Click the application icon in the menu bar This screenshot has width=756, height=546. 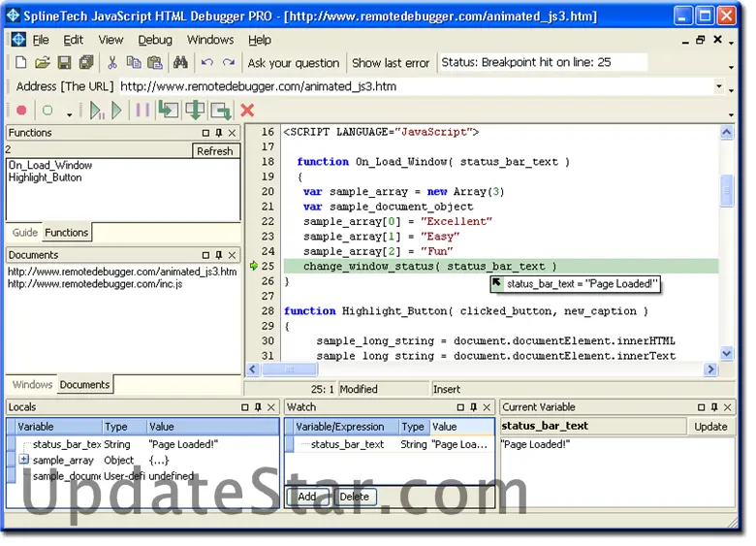coord(18,39)
